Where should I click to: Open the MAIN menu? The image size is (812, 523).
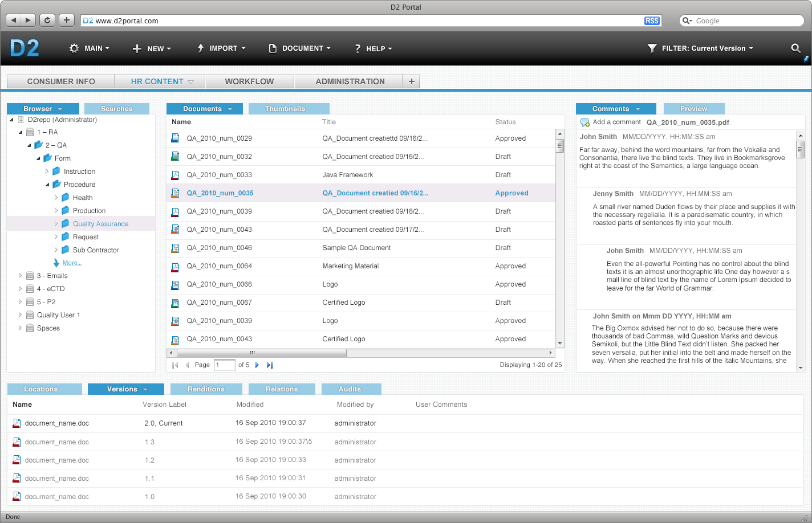pos(90,48)
